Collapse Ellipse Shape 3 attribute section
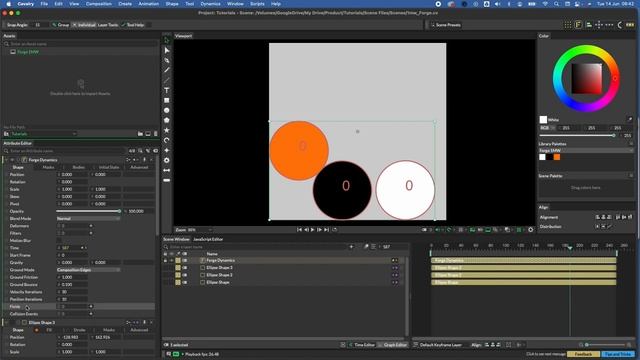The image size is (640, 360). tap(6, 322)
